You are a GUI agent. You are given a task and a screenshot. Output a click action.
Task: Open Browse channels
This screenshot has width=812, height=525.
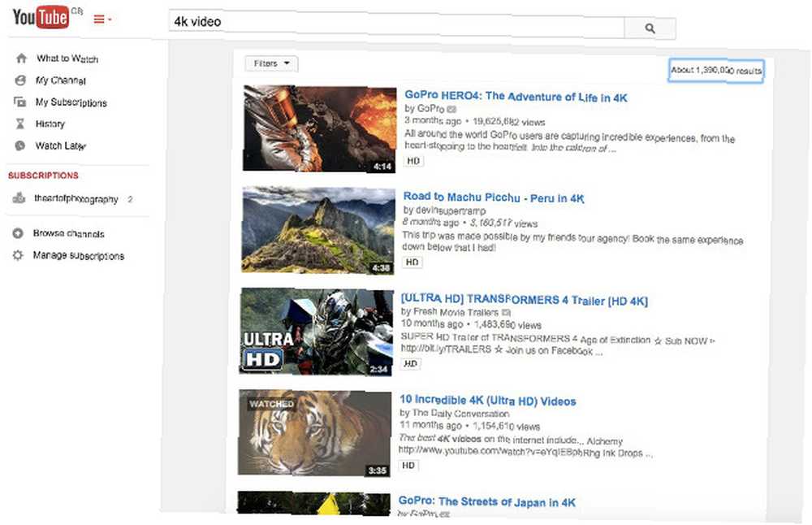[x=68, y=234]
